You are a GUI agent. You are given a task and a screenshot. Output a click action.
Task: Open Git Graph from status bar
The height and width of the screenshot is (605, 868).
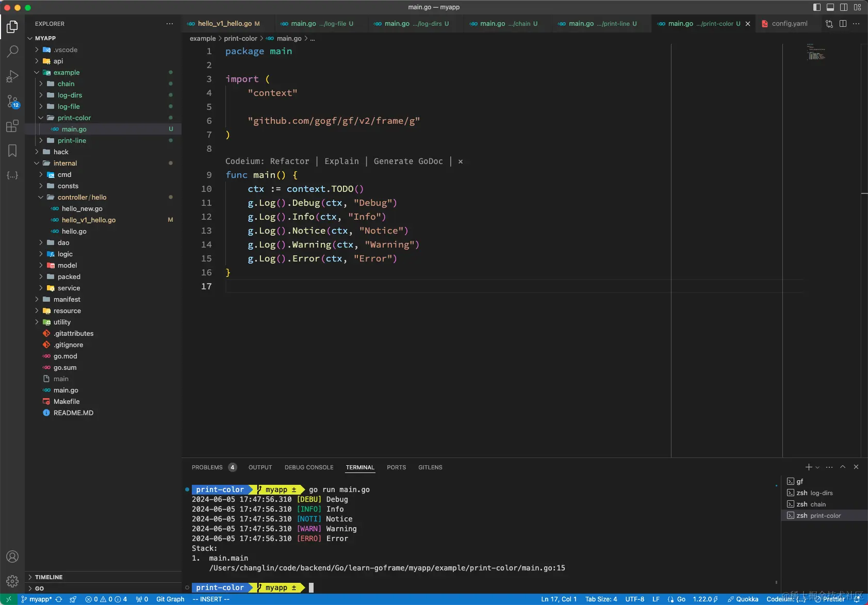click(x=170, y=599)
